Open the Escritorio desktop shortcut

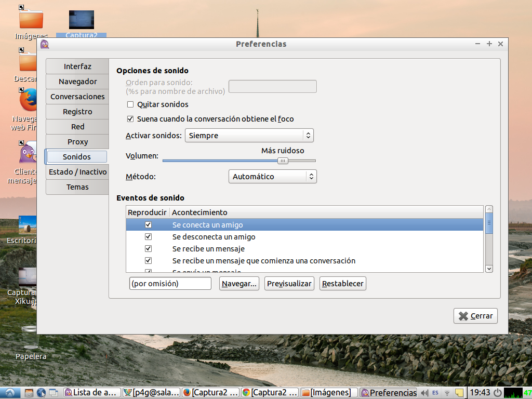tap(28, 224)
